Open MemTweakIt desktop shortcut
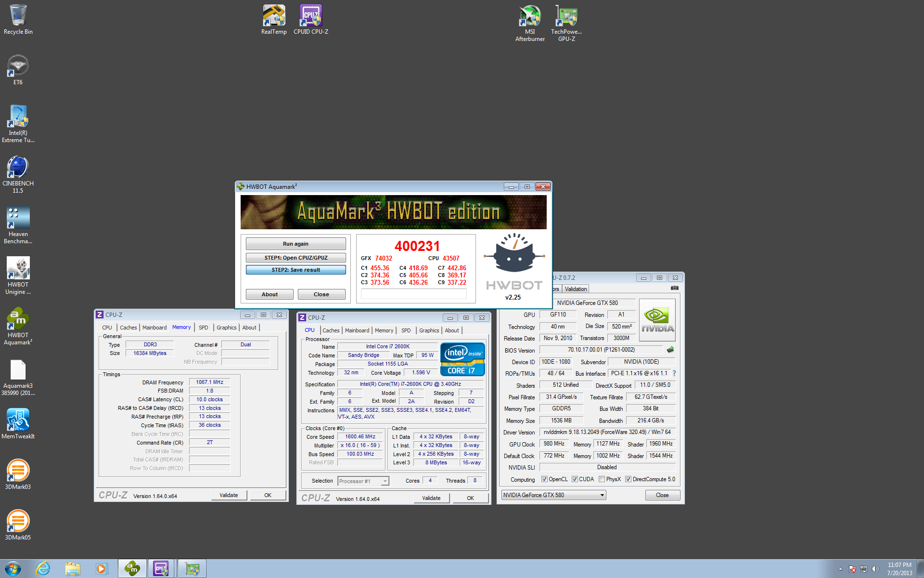This screenshot has width=924, height=578. click(18, 424)
